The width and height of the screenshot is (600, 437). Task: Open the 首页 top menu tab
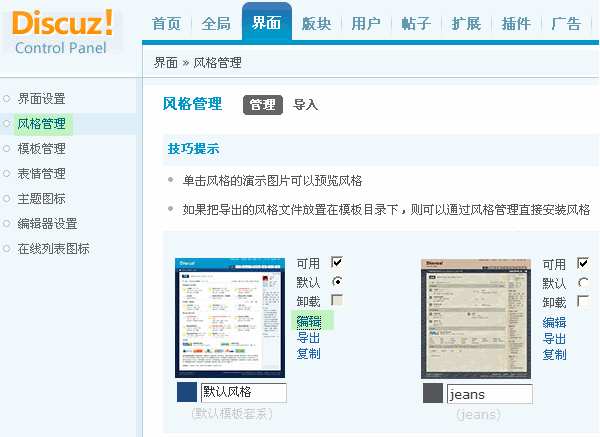point(166,24)
